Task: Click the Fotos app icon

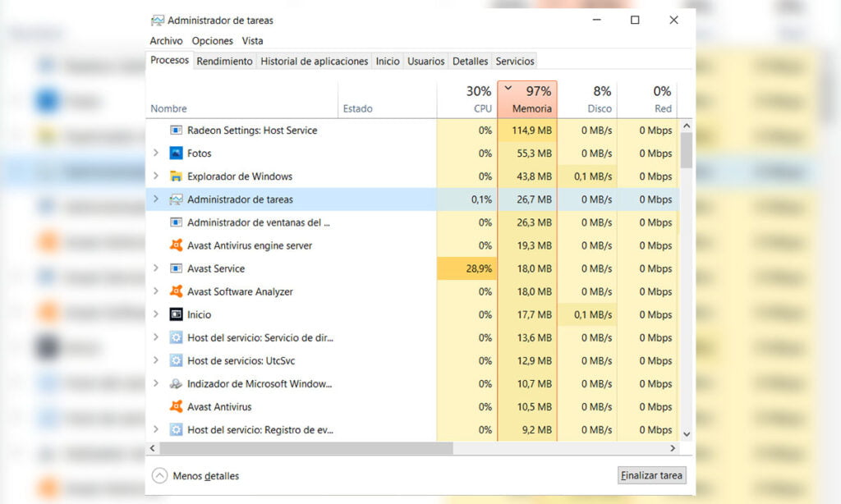Action: [176, 153]
